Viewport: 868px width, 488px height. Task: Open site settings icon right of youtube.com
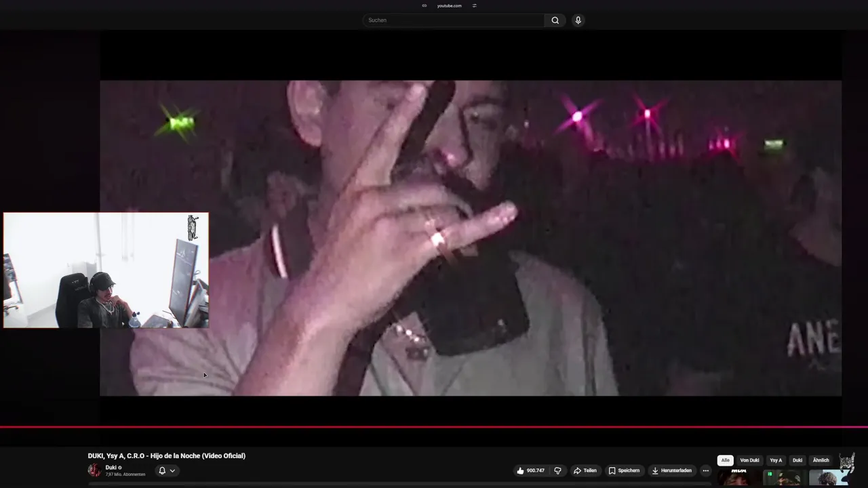click(x=474, y=5)
